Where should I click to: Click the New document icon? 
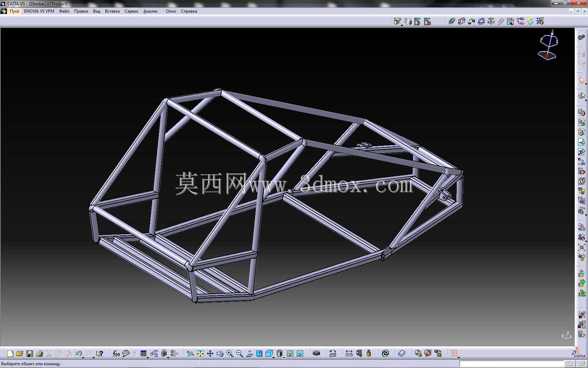point(10,354)
